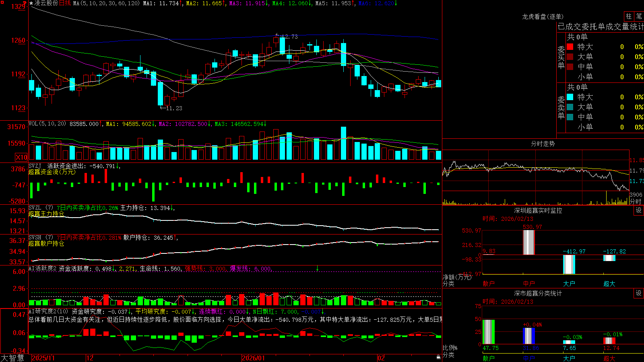Click the -127.82 超大 net outflow bar
Viewport: 644px width, 362px height.
click(x=609, y=258)
